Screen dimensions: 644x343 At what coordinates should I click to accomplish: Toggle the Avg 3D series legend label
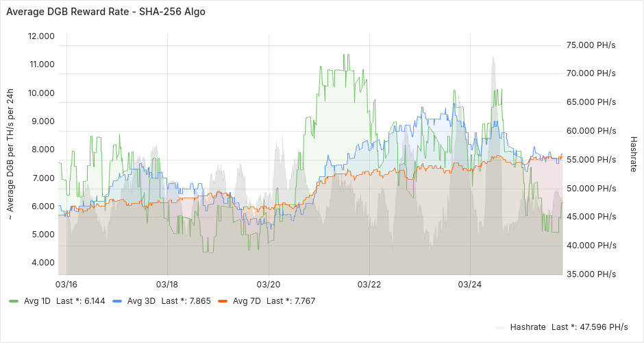140,300
